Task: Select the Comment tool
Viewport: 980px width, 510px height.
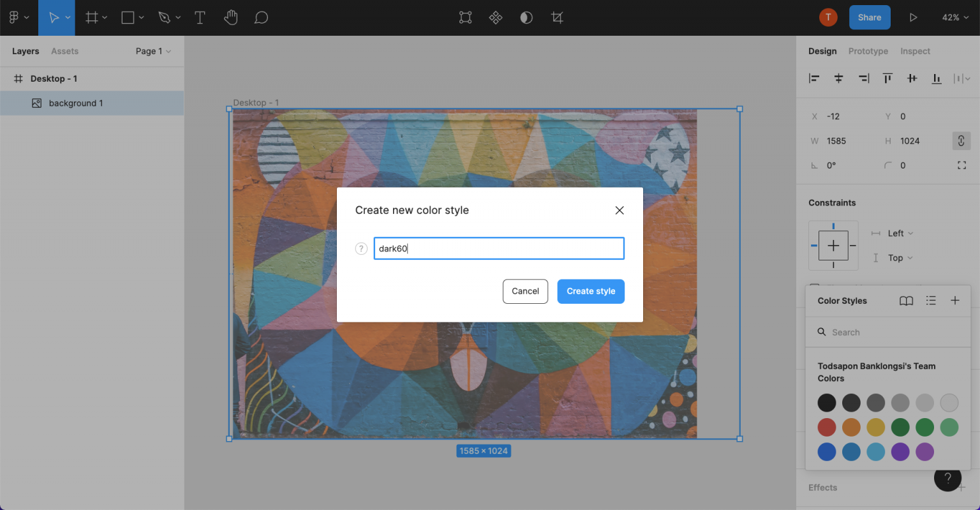Action: click(x=261, y=18)
